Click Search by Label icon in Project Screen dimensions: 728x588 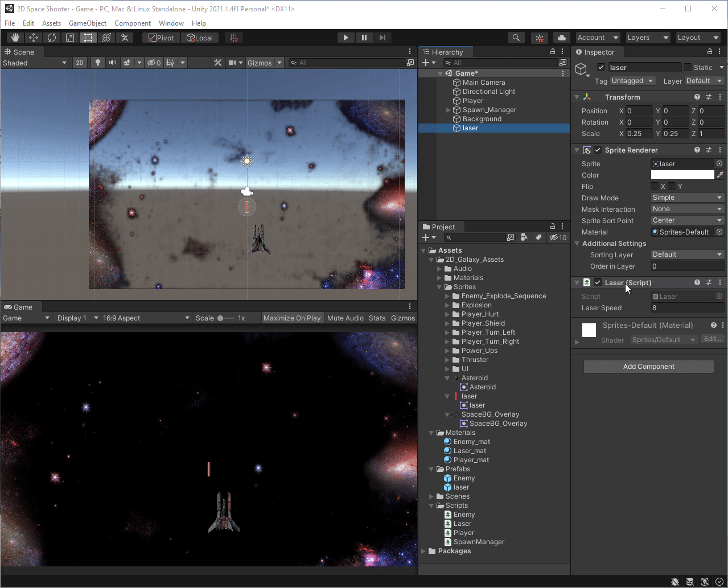point(538,237)
